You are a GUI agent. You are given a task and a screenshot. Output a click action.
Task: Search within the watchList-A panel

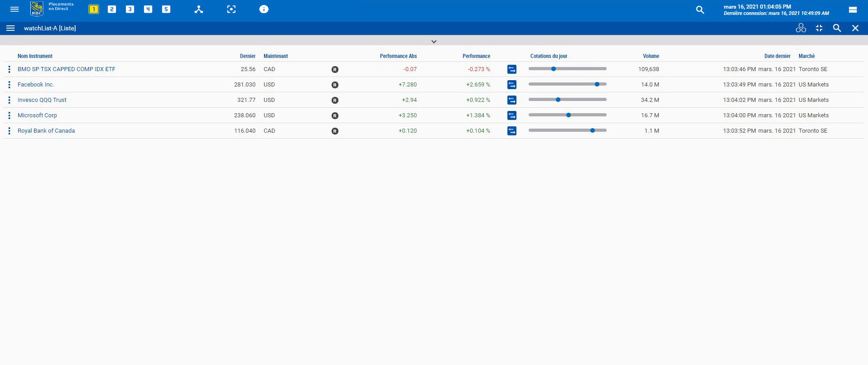click(837, 28)
